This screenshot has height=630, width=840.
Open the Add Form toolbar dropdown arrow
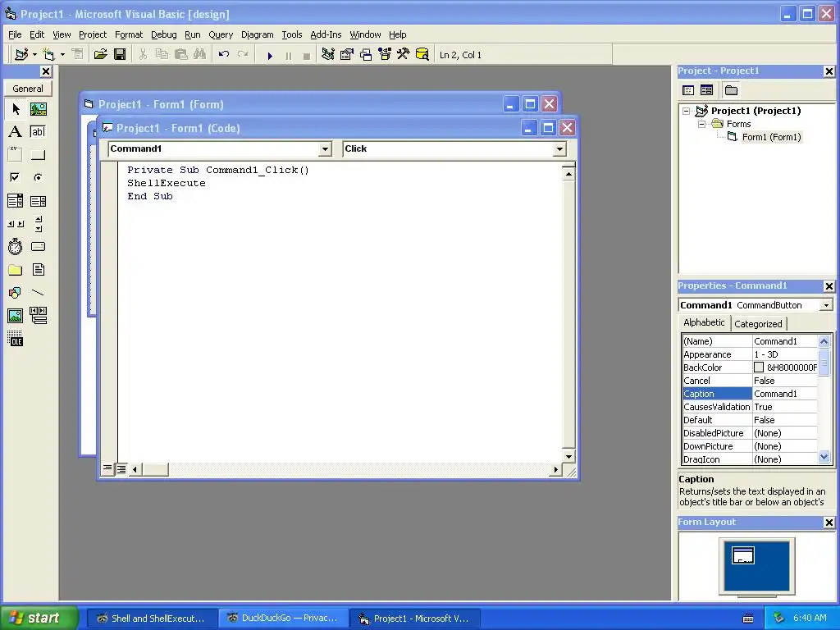click(x=62, y=55)
